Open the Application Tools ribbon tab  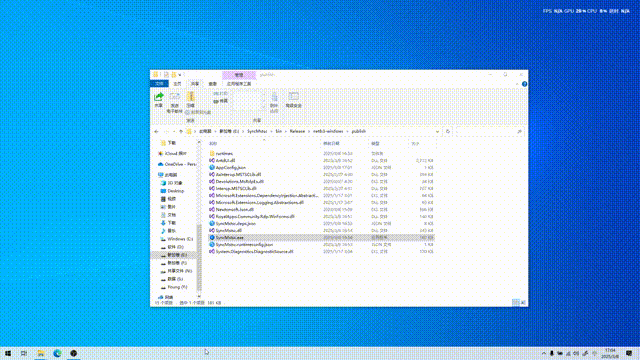(239, 84)
